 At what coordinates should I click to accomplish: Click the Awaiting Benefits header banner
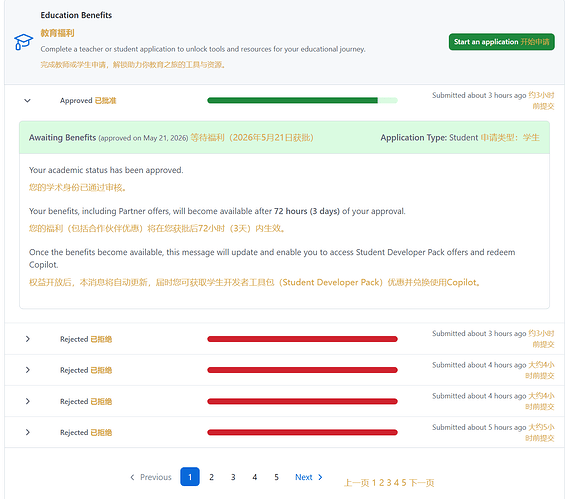(284, 138)
